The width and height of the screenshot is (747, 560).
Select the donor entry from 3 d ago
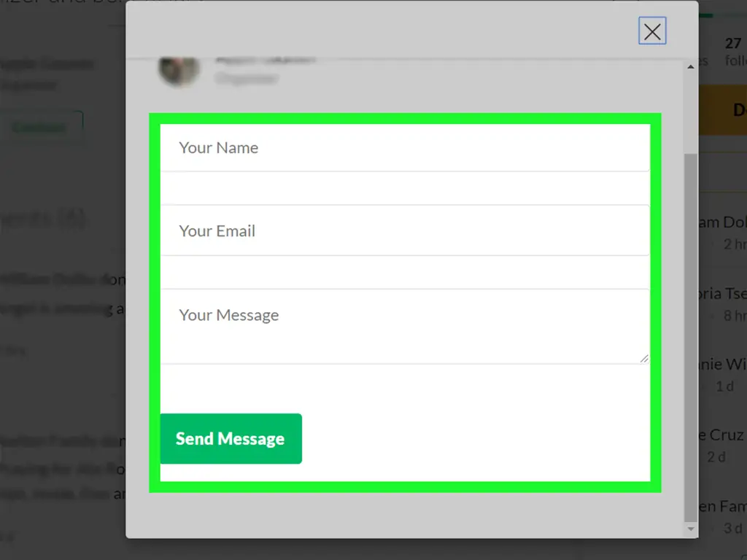(722, 515)
